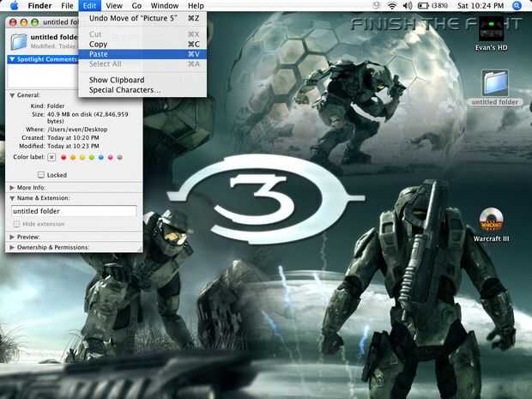Screen dimensions: 532x399
Task: Click the Wi-Fi status icon
Action: coord(392,5)
